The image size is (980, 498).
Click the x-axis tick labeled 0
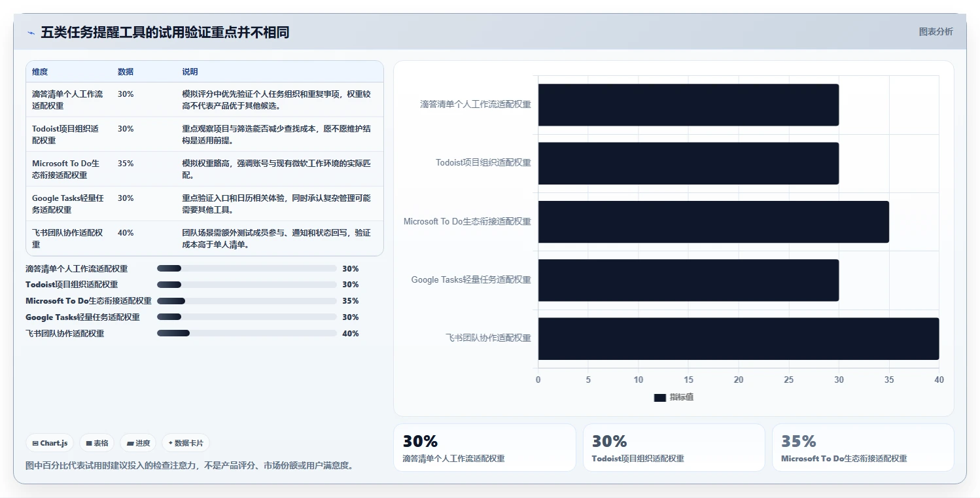pos(538,380)
